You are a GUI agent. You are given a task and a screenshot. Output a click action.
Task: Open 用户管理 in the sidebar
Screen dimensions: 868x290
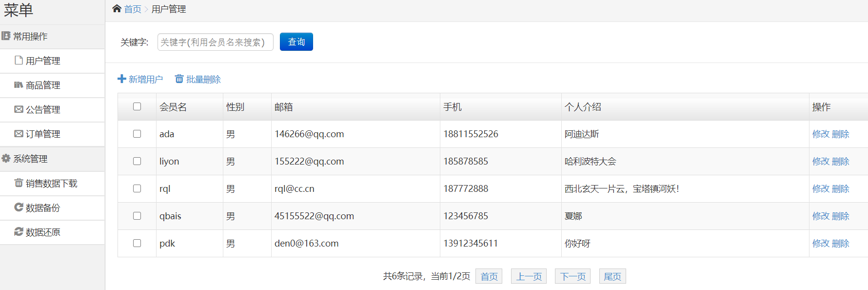(x=52, y=61)
